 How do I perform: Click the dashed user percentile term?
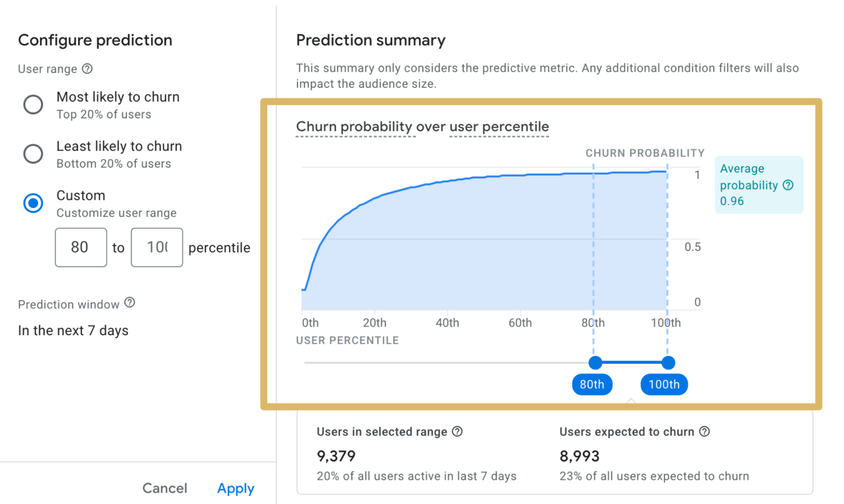(498, 126)
